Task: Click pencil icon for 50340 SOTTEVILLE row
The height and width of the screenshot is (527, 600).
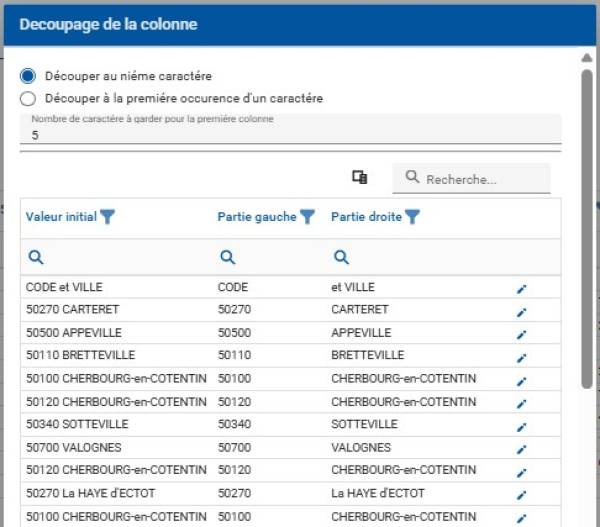Action: (521, 426)
